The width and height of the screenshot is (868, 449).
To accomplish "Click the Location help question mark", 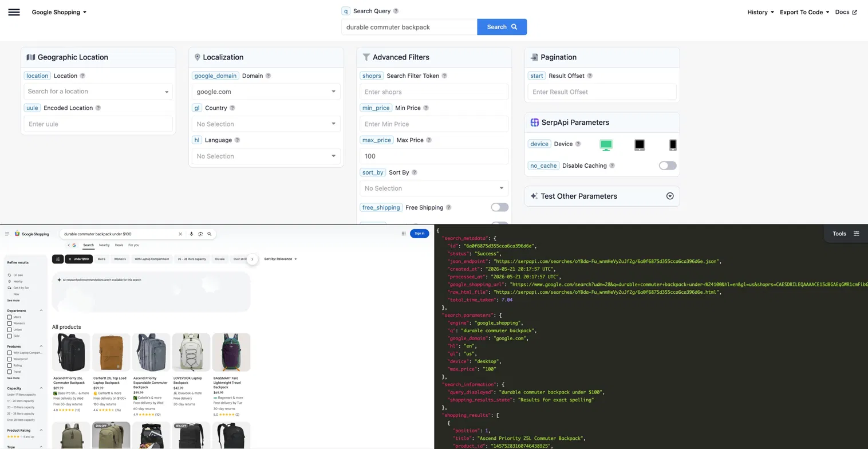I will click(x=82, y=76).
